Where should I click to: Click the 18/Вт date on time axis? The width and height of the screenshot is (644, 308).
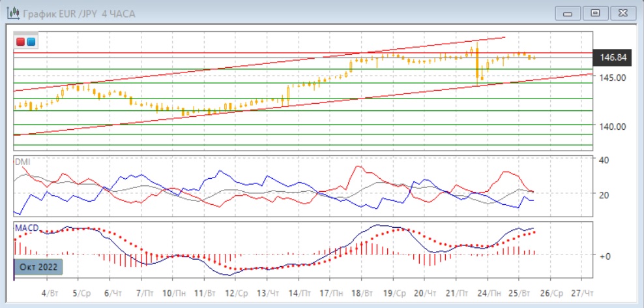coord(363,294)
